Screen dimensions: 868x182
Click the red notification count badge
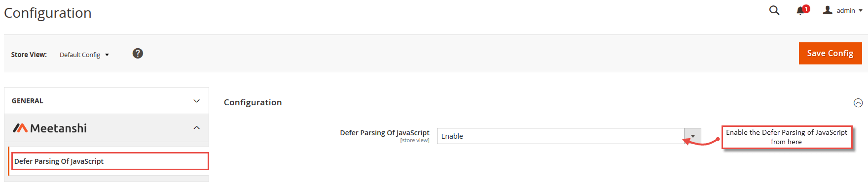click(806, 8)
